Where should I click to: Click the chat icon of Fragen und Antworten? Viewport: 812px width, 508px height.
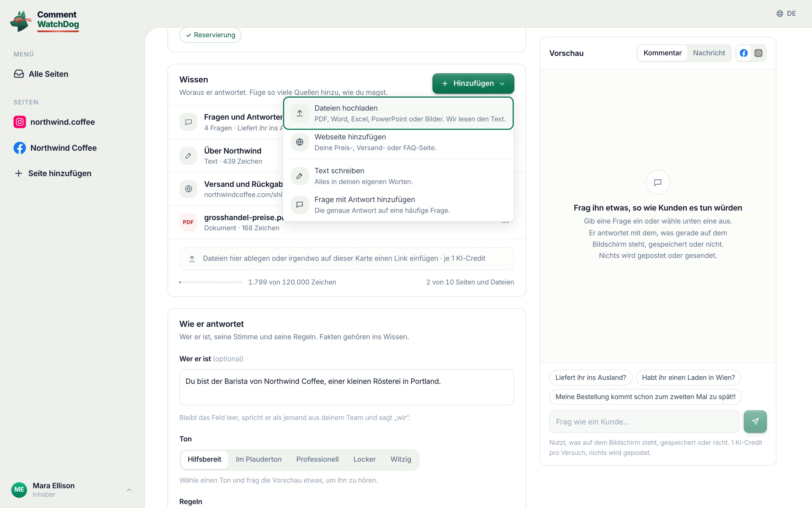[188, 122]
